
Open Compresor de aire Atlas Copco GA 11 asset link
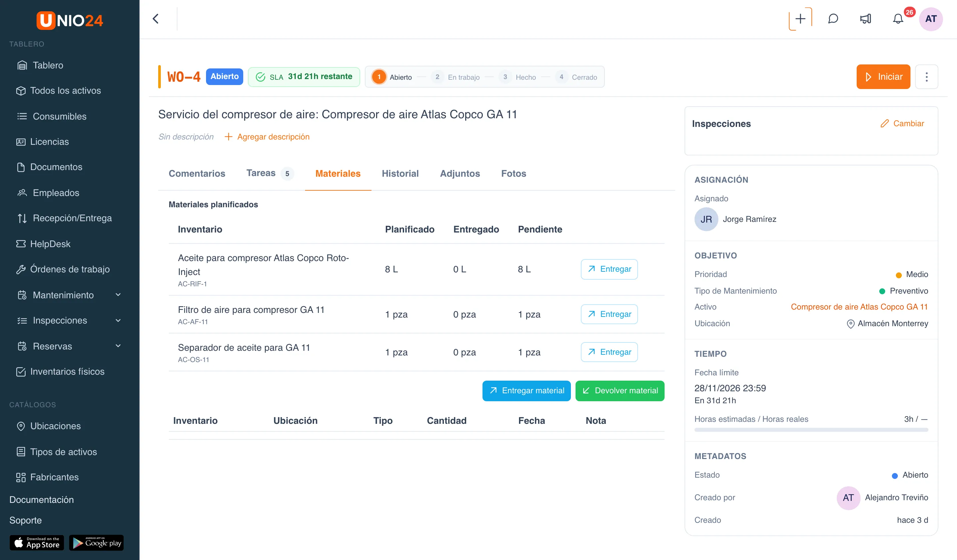click(859, 307)
